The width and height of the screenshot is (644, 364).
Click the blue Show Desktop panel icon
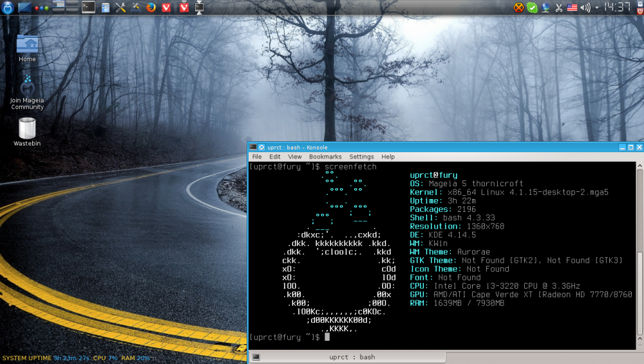(x=24, y=7)
